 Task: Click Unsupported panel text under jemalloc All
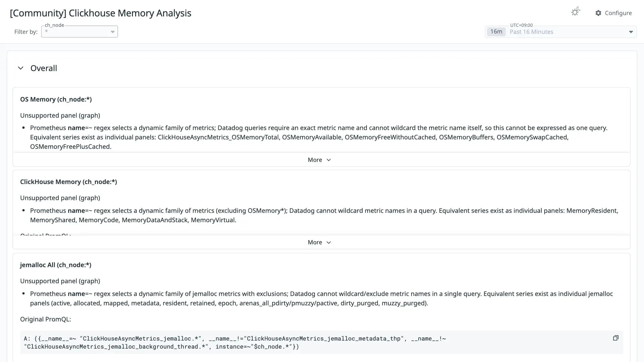point(60,281)
